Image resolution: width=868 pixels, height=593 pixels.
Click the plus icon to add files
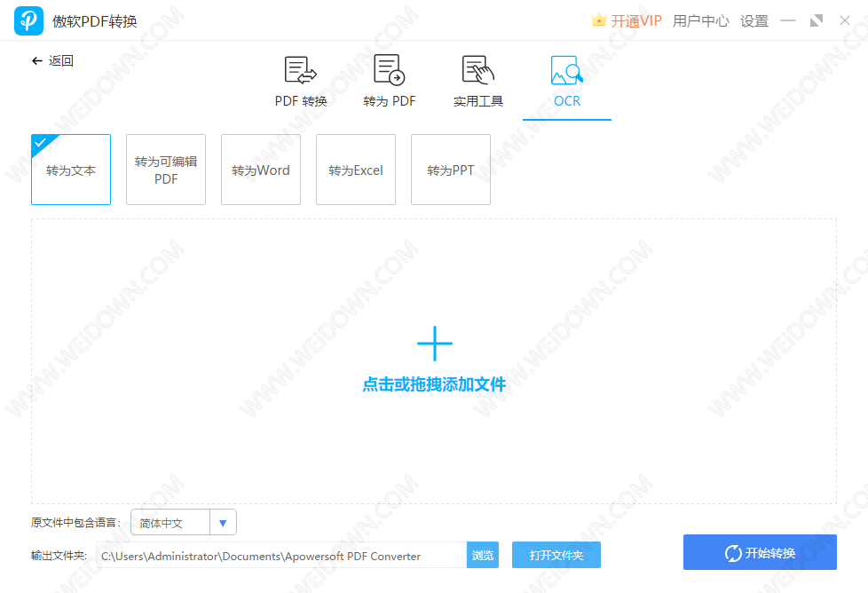tap(435, 344)
